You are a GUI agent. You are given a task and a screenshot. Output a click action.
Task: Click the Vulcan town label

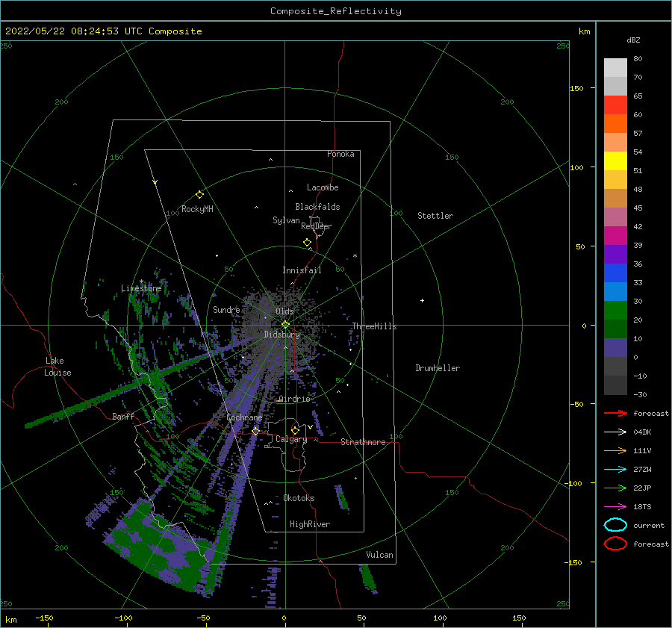380,555
